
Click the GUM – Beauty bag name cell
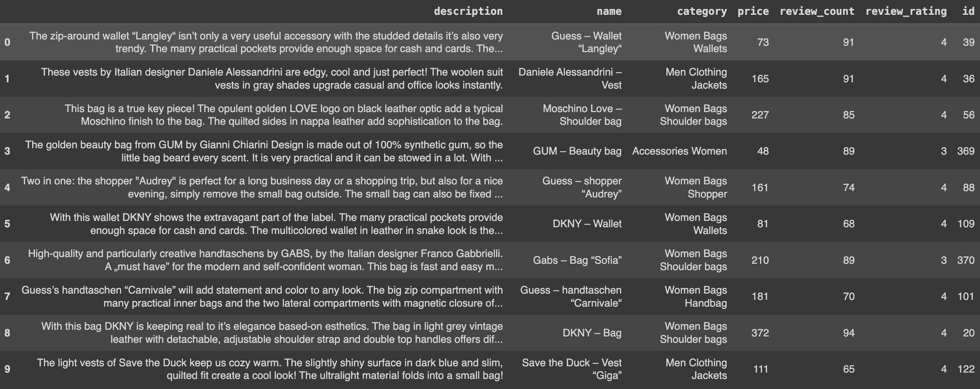pyautogui.click(x=577, y=151)
